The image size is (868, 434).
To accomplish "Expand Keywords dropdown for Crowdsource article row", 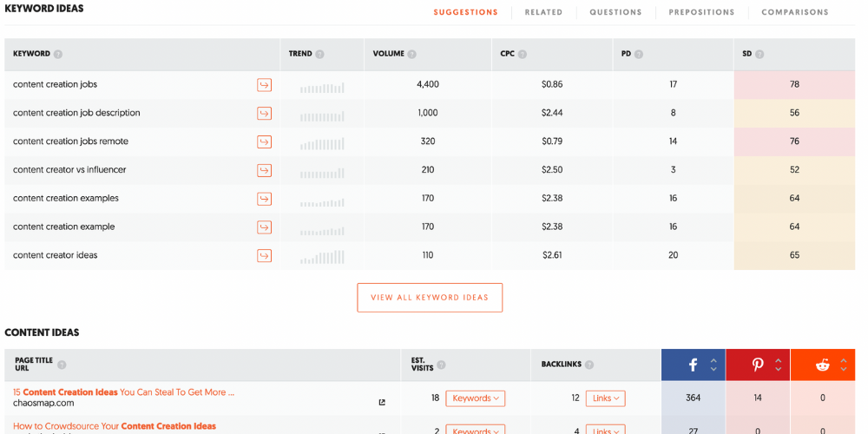I will [476, 430].
